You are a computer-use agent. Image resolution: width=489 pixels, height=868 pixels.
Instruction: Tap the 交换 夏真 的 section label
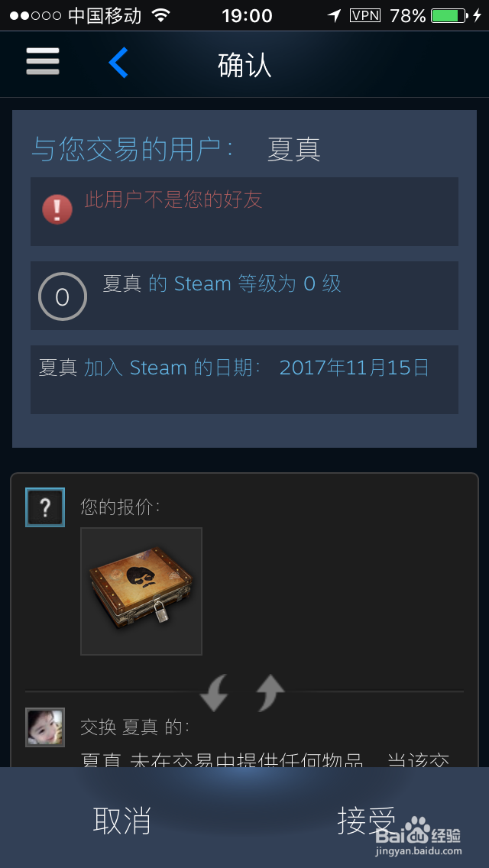[134, 727]
